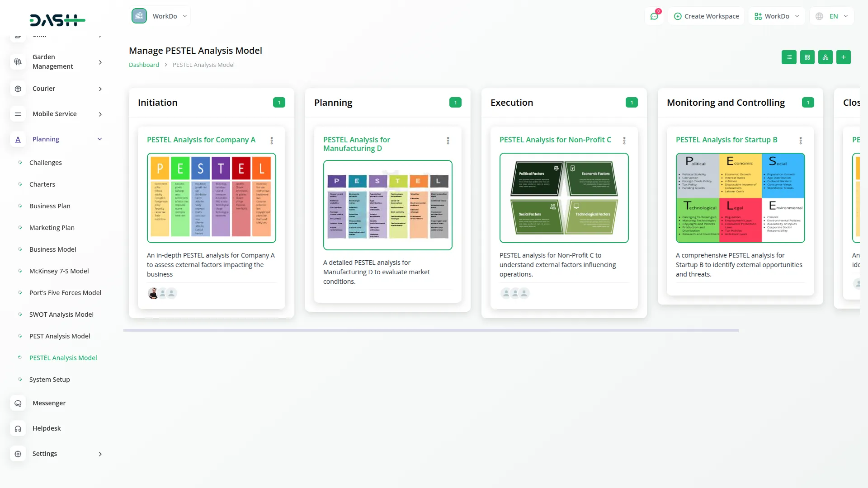
Task: Open options for Non-Profit C card
Action: pos(624,141)
